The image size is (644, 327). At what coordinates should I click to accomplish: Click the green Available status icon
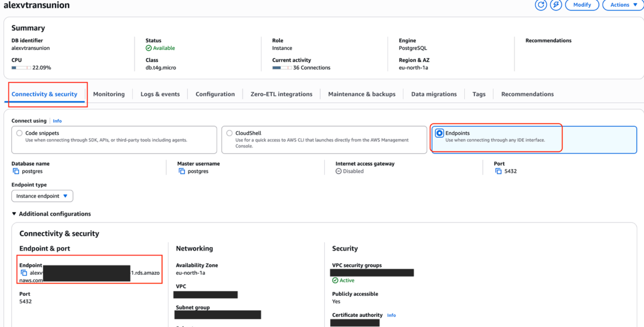click(149, 48)
